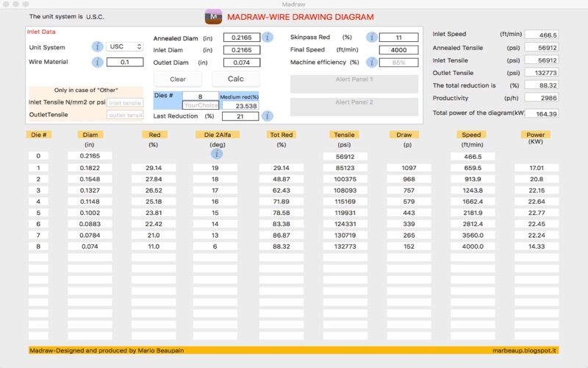Click the Red column header
The height and width of the screenshot is (368, 588).
[154, 135]
